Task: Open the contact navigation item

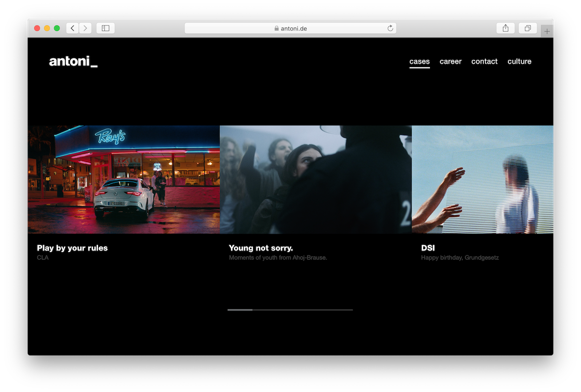Action: click(484, 61)
